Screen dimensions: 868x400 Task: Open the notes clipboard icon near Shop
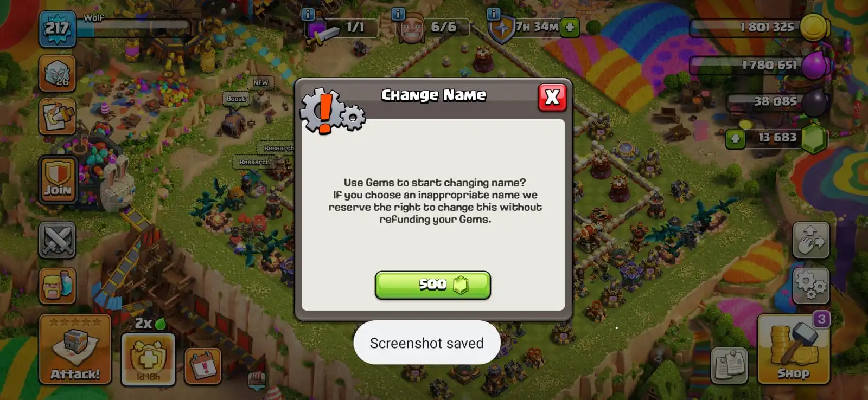point(729,365)
